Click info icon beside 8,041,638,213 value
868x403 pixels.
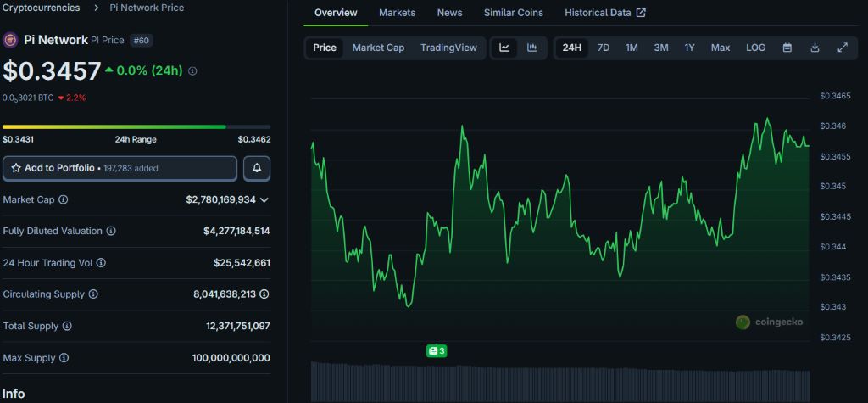264,294
